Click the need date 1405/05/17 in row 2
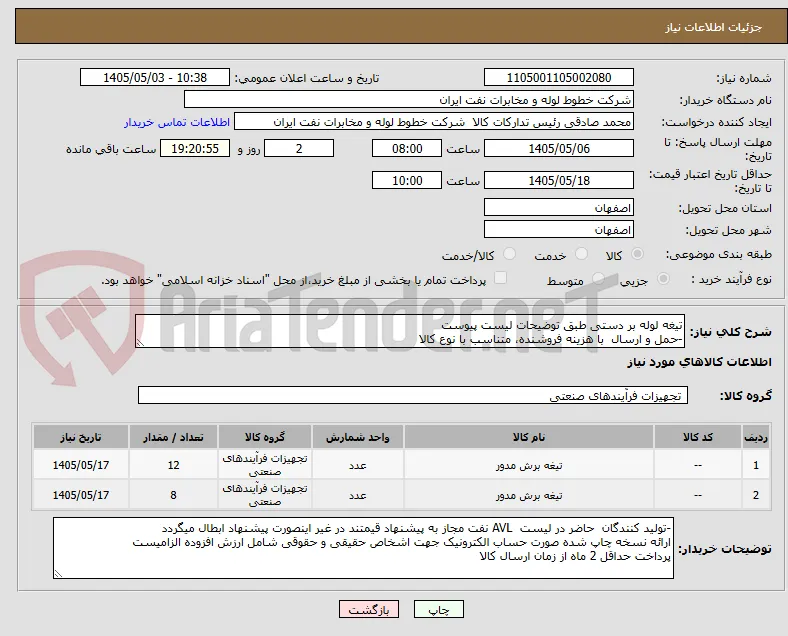The image size is (788, 636). [x=81, y=495]
